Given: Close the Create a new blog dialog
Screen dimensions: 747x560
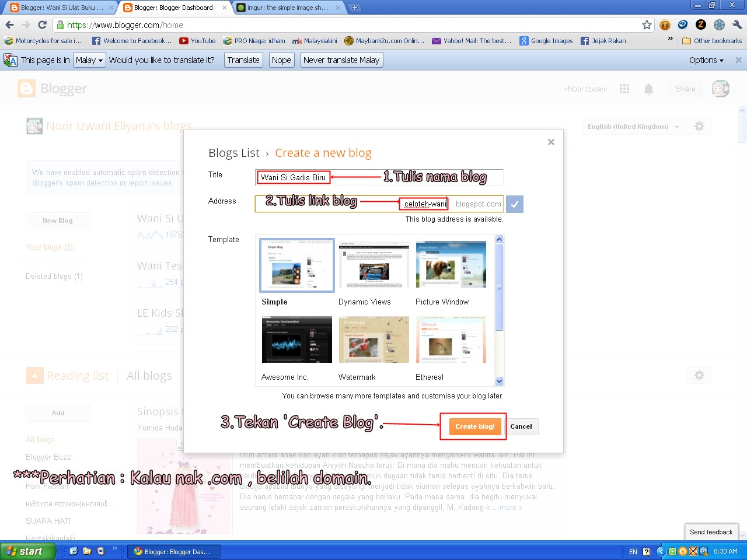Looking at the screenshot, I should pos(551,142).
